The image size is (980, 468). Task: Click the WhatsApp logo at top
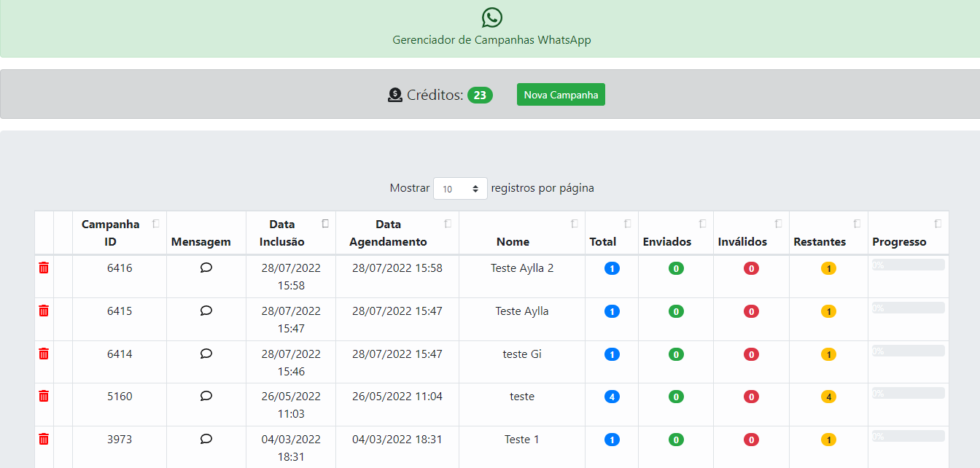[492, 17]
